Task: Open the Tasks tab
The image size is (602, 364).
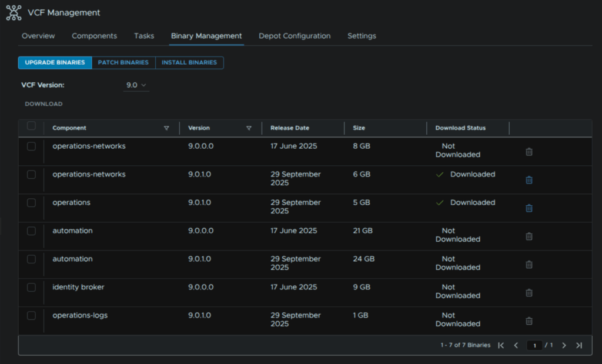Action: (x=144, y=36)
